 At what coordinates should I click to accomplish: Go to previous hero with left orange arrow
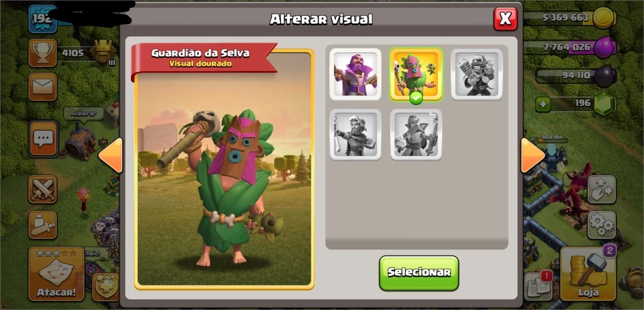[x=111, y=156]
